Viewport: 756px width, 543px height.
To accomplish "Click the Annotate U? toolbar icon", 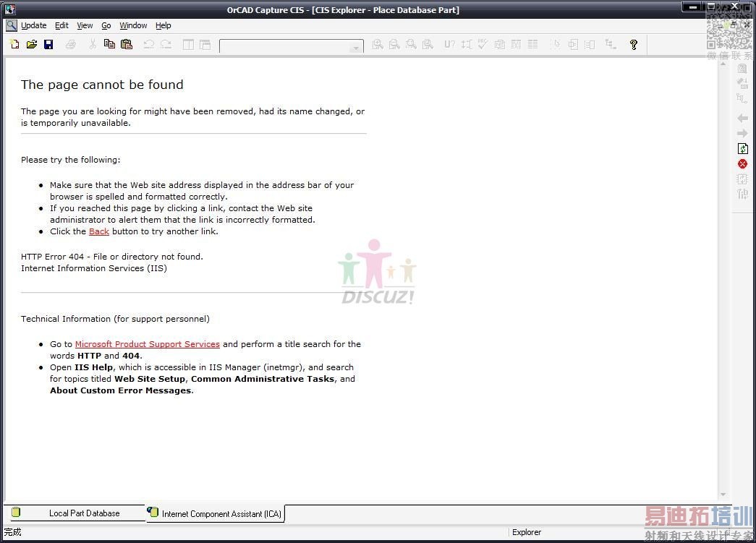I will 449,44.
